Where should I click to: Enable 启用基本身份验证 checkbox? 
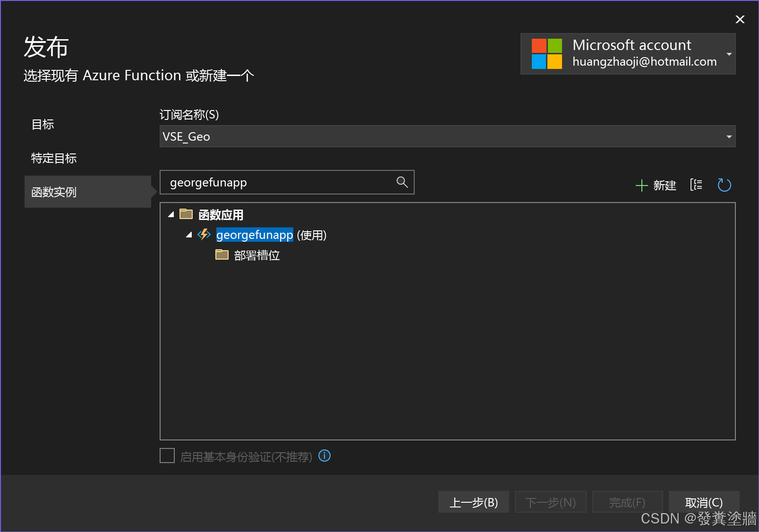pyautogui.click(x=167, y=456)
